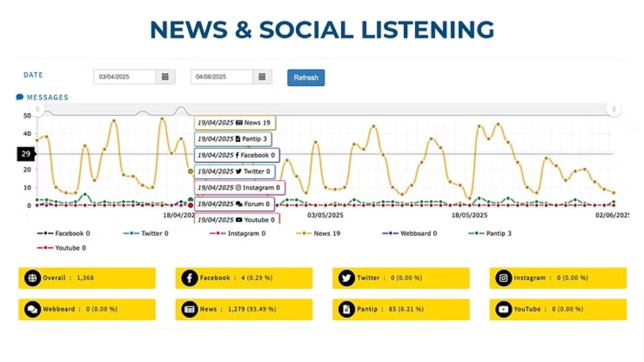Grab the right range slider handle

point(613,109)
